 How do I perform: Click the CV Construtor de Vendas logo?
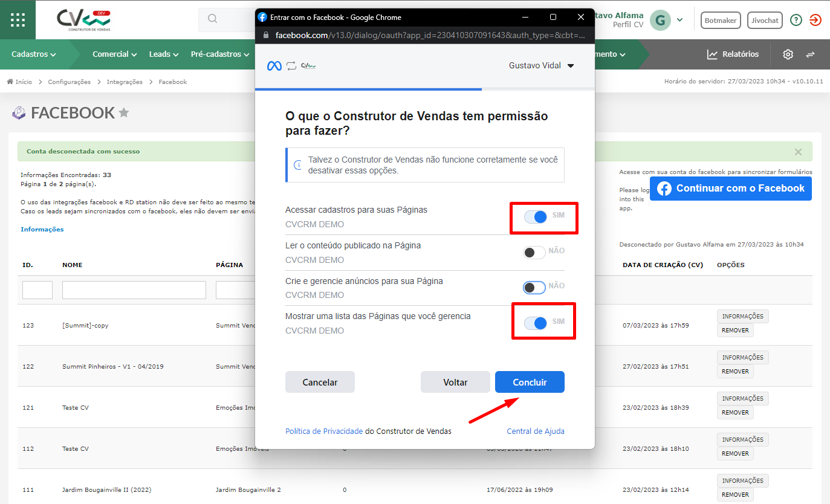click(x=84, y=20)
